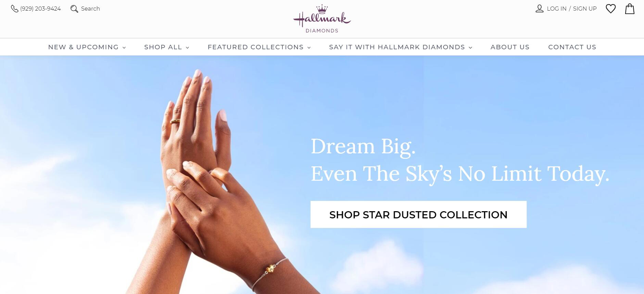Expand the Featured Collections chevron
The width and height of the screenshot is (644, 294).
[x=309, y=48]
